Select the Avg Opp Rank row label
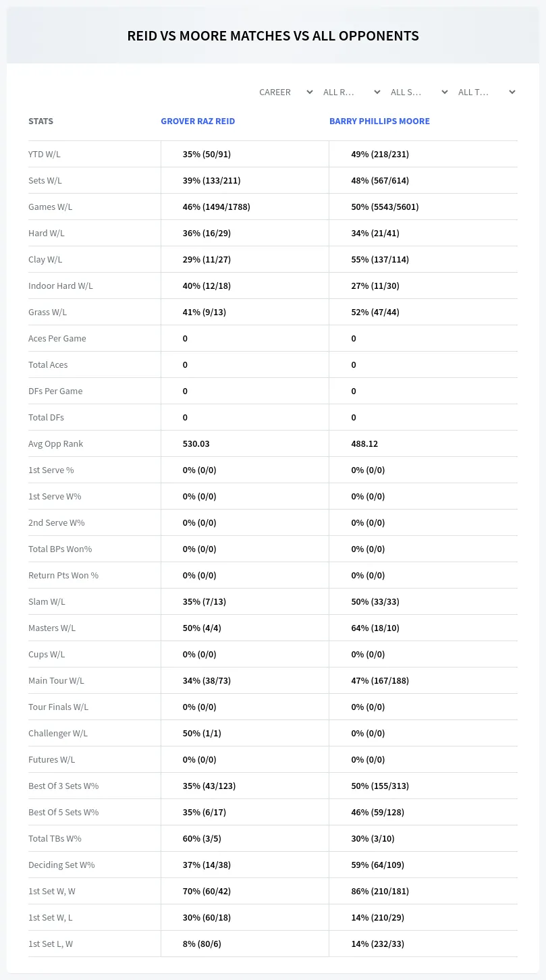The width and height of the screenshot is (546, 980). click(56, 443)
